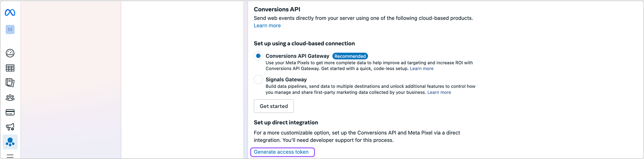Open the megaphone settings icon

10,127
